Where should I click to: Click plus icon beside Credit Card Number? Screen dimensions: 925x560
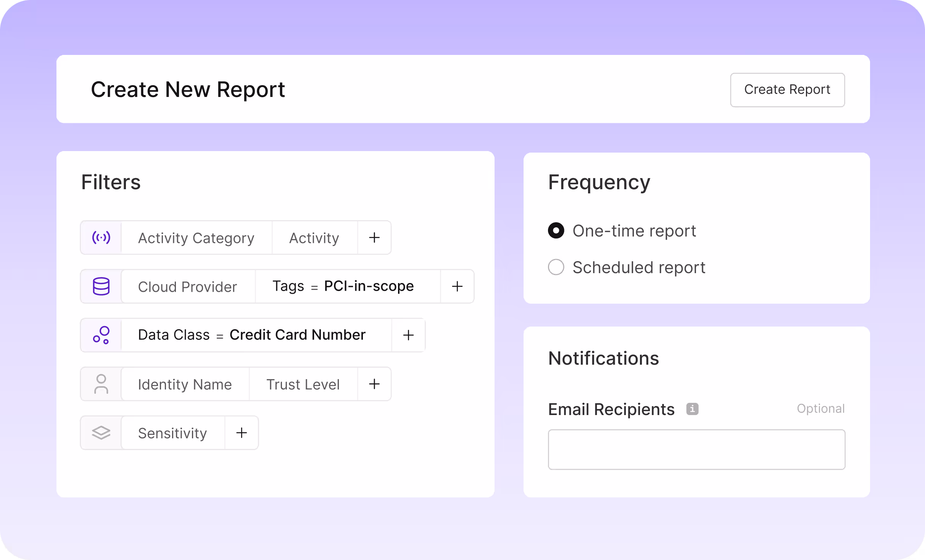408,335
